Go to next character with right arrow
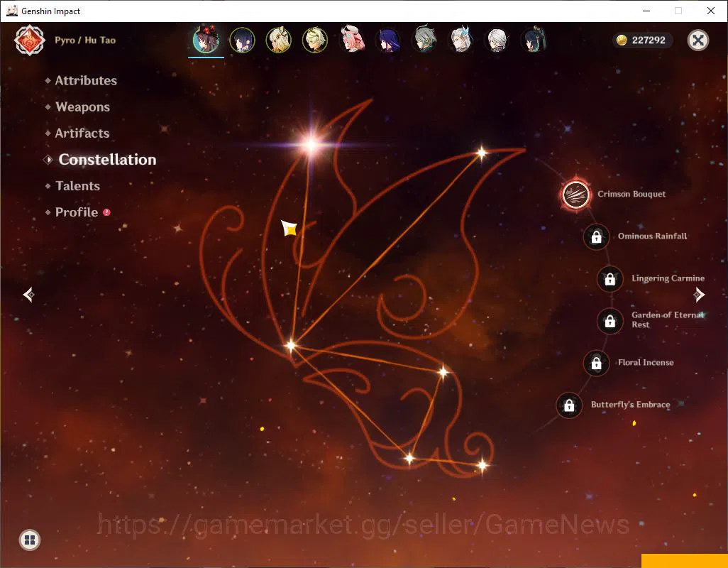728x568 pixels. [x=699, y=295]
